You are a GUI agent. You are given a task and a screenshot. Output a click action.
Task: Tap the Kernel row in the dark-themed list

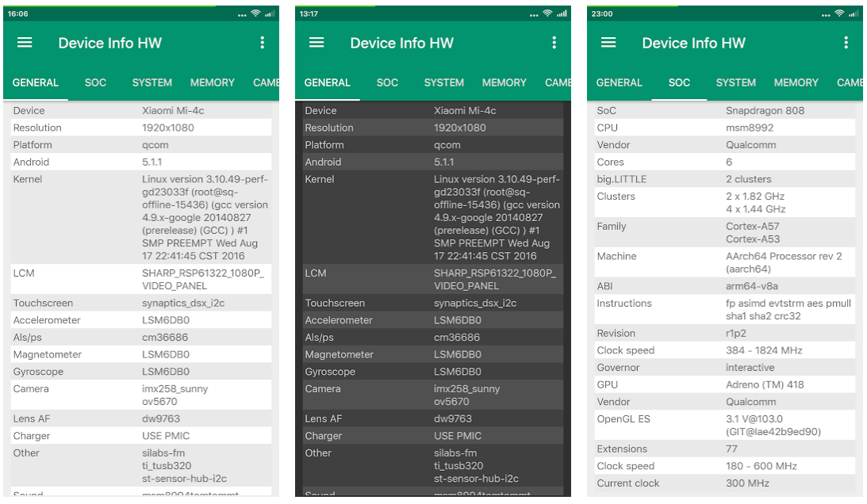(x=432, y=217)
